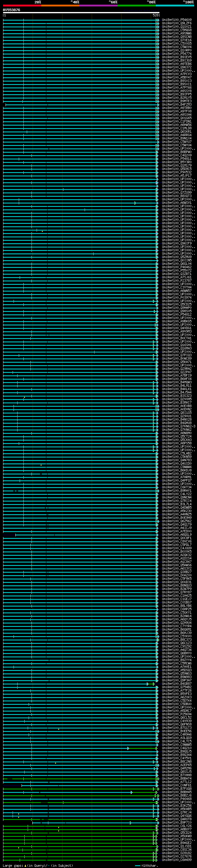Screen dimensions: 197x868
Task: Click the alignment bar of UniRef100_B4FZM3
Action: tap(82, 105)
